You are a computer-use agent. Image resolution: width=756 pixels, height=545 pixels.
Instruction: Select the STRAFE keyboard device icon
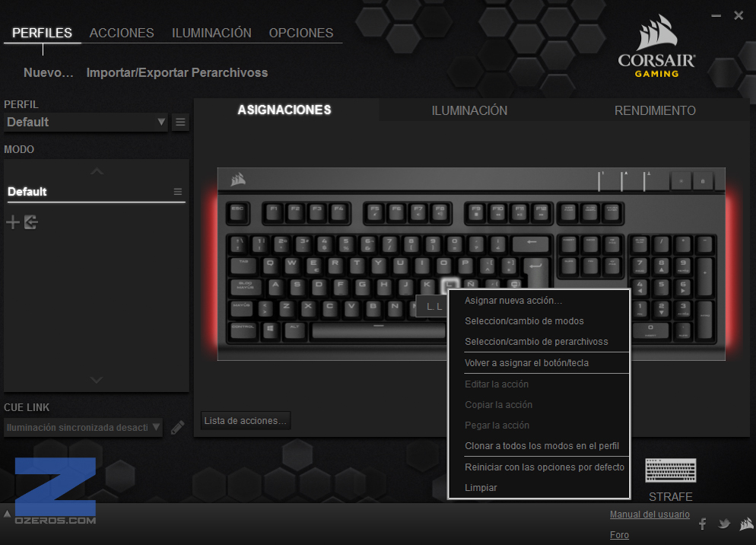[x=671, y=470]
